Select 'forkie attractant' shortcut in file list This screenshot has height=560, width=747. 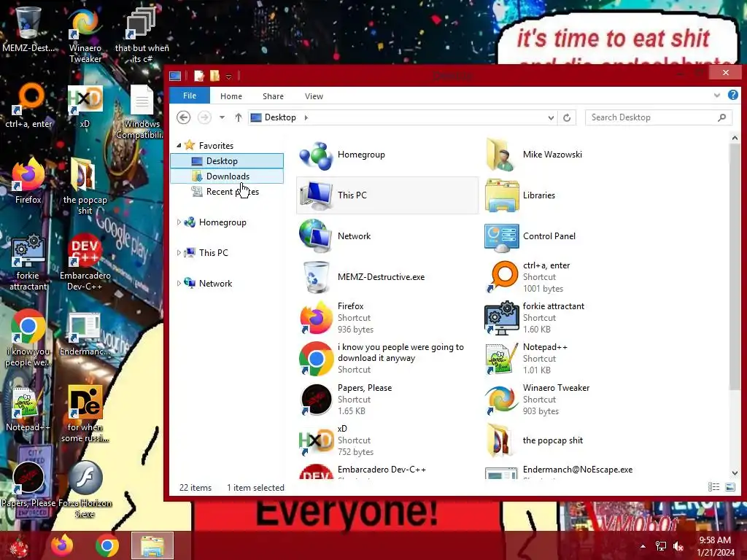click(572, 318)
